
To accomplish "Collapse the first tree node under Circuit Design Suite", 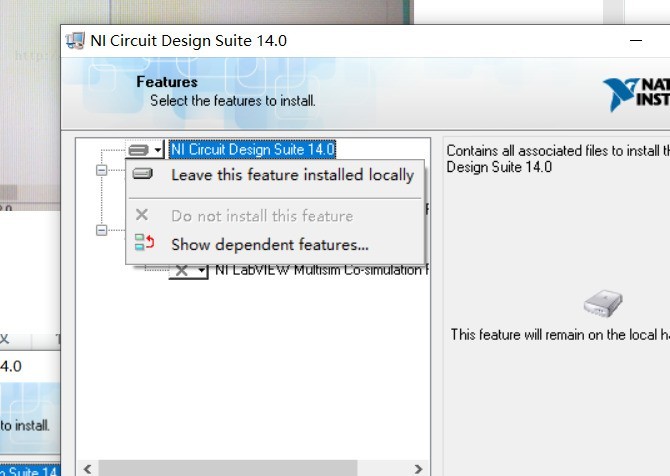I will click(102, 170).
